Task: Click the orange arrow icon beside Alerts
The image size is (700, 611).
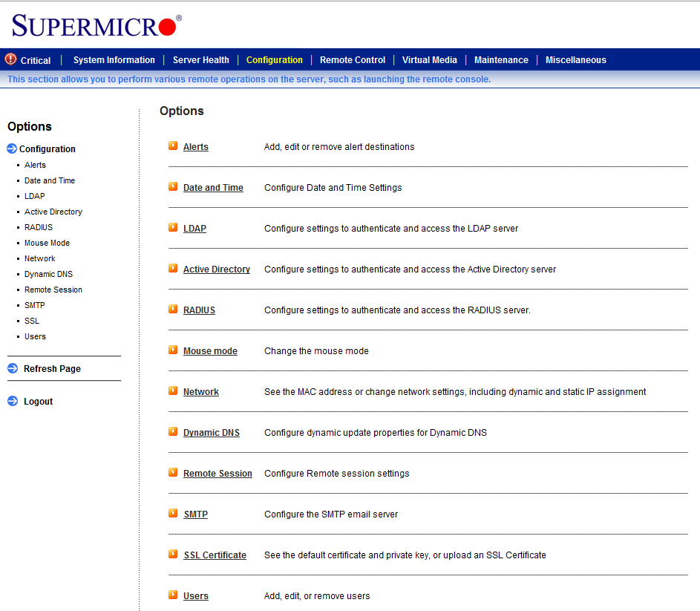Action: [173, 146]
